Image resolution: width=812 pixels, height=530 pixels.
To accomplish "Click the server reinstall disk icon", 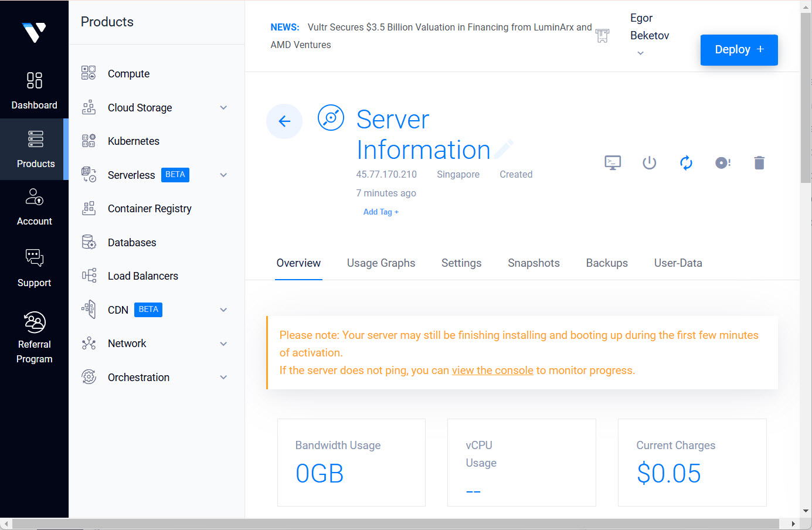I will tap(722, 162).
